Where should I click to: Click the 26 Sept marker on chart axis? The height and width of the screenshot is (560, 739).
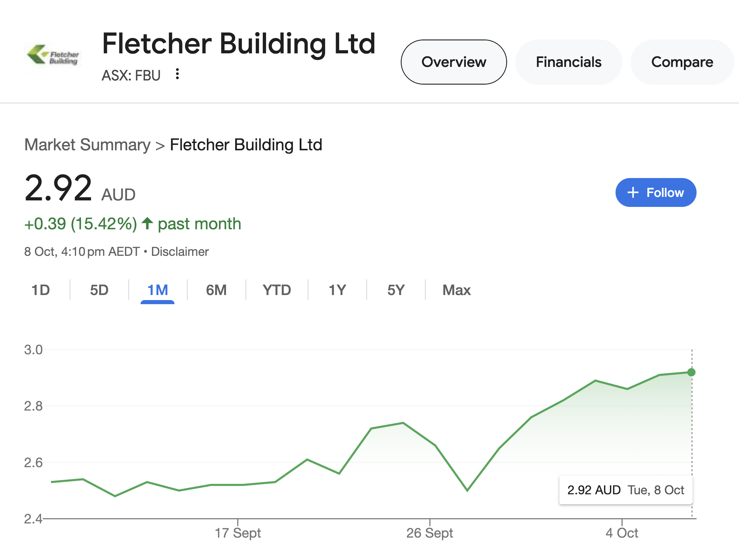pos(430,533)
